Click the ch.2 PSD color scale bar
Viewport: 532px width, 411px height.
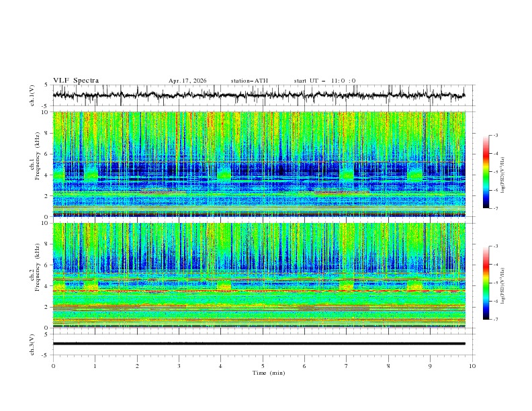(486, 283)
